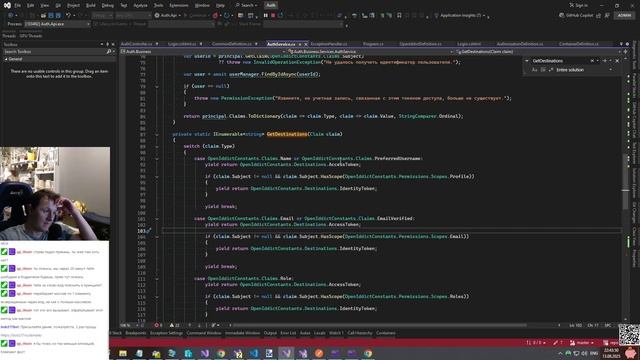Viewport: 640px width, 360px height.
Task: Open the AuthApi startup project dropdown
Action: tap(168, 16)
